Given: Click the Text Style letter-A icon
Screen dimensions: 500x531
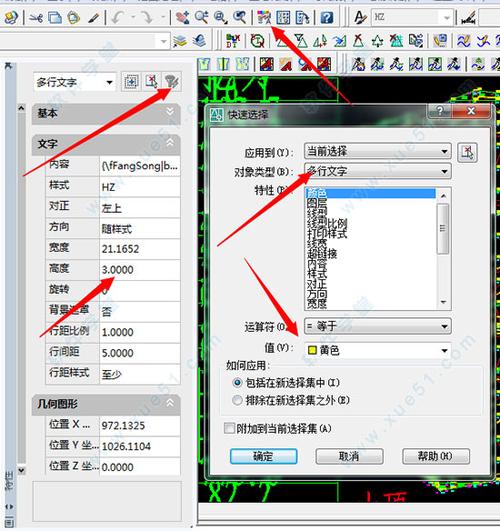Looking at the screenshot, I should [360, 17].
